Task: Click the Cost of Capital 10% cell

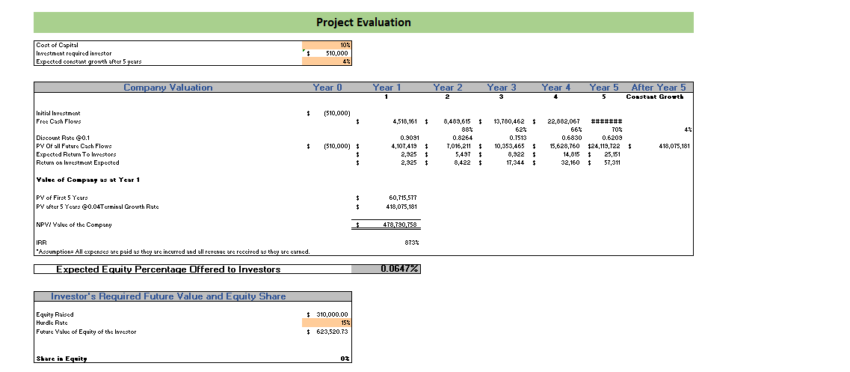Action: click(327, 45)
